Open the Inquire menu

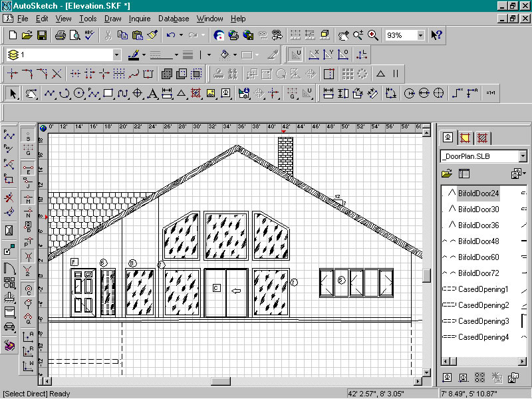tap(140, 19)
